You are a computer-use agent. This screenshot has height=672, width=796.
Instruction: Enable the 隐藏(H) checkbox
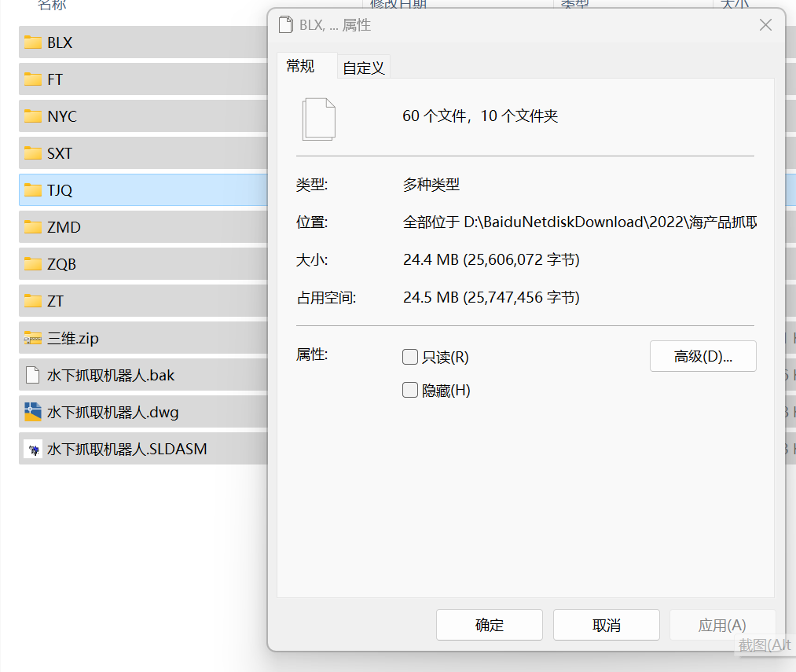(409, 389)
